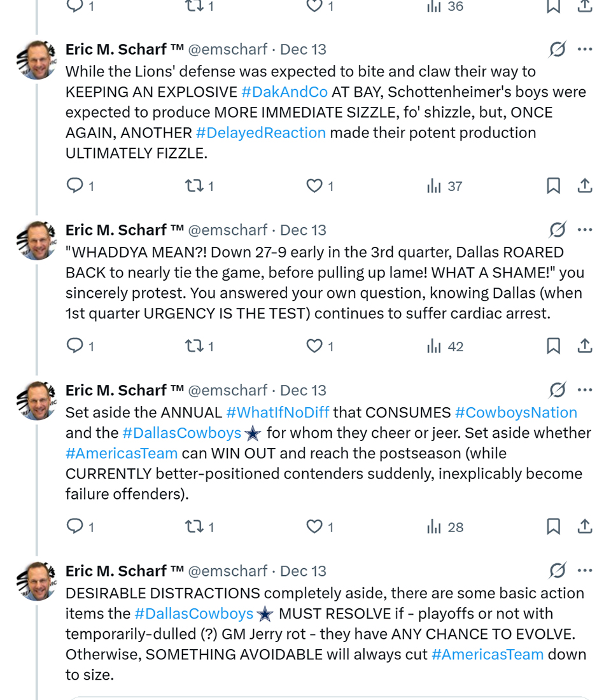
Task: Open Grok icon on "Set aside" tweet
Action: click(557, 390)
